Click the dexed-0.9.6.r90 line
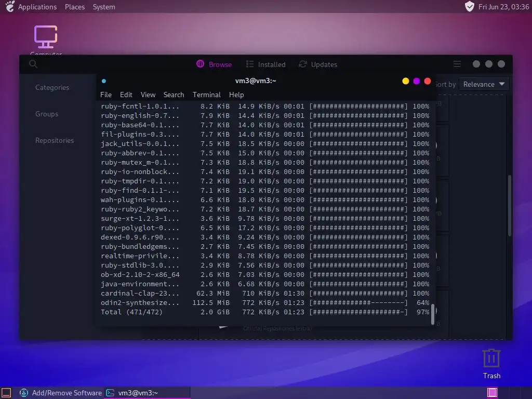The image size is (532, 399). (x=265, y=237)
